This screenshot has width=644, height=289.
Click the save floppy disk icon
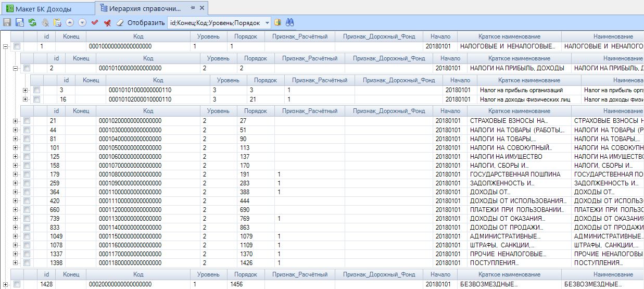click(7, 23)
